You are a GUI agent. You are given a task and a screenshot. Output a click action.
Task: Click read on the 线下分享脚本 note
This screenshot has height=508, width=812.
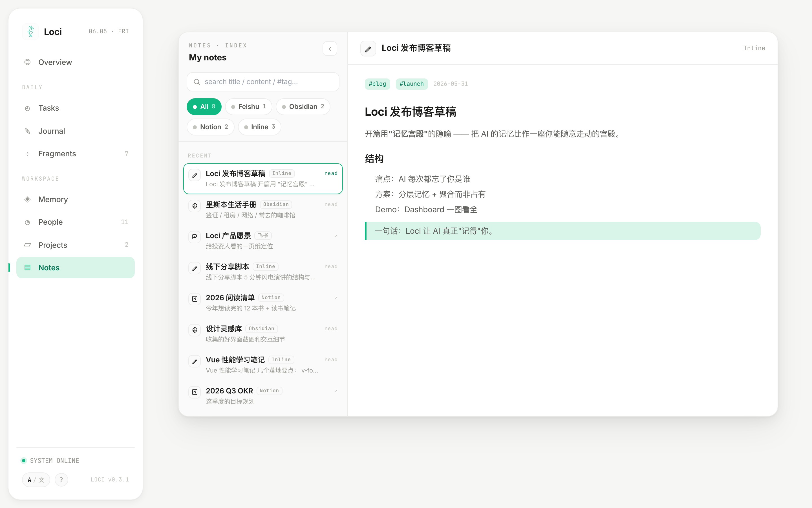331,267
